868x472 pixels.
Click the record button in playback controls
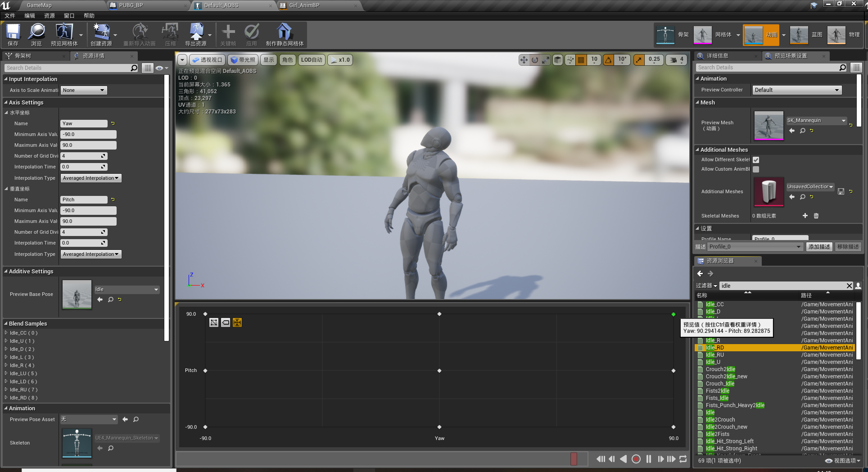click(x=636, y=459)
